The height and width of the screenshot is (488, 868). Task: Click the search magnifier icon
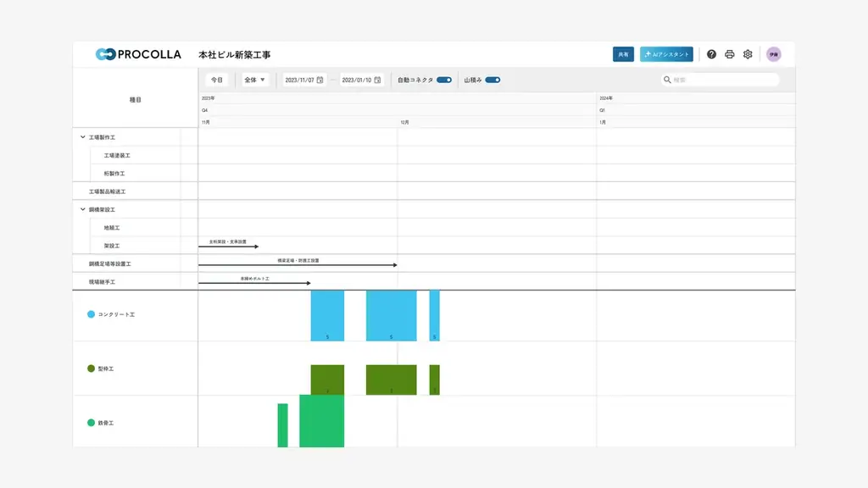[x=668, y=80]
